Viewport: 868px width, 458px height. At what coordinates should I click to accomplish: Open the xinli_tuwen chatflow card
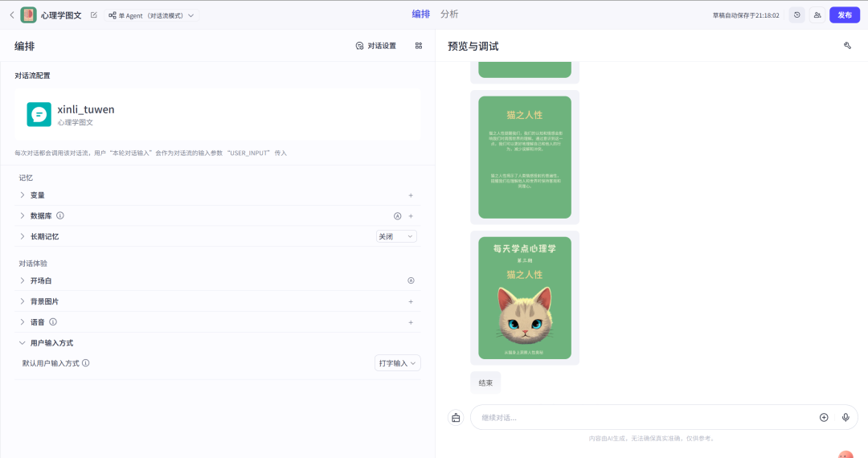tap(218, 114)
